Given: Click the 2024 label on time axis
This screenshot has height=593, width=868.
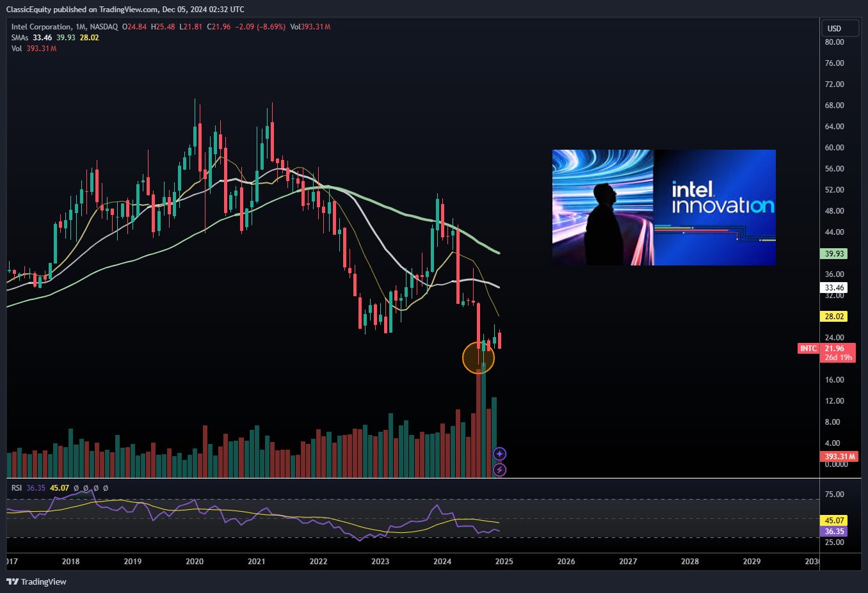Looking at the screenshot, I should (x=442, y=562).
